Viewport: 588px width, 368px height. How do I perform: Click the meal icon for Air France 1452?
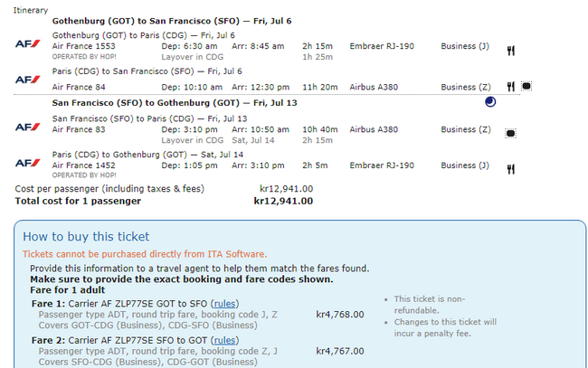coord(511,169)
